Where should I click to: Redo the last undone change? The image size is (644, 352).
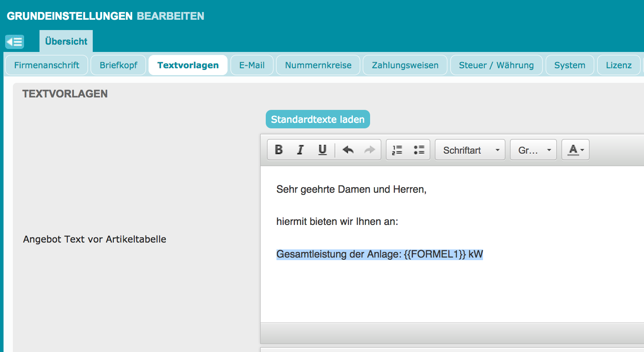click(369, 150)
